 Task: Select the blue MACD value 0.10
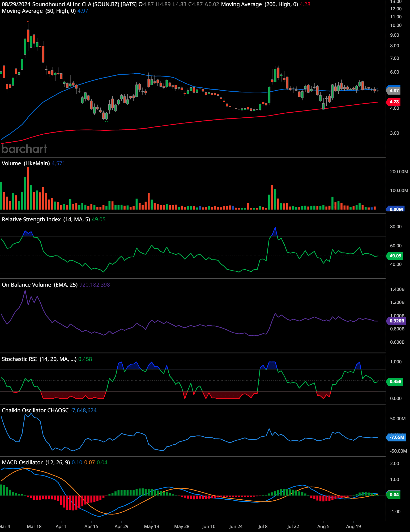coord(77,462)
